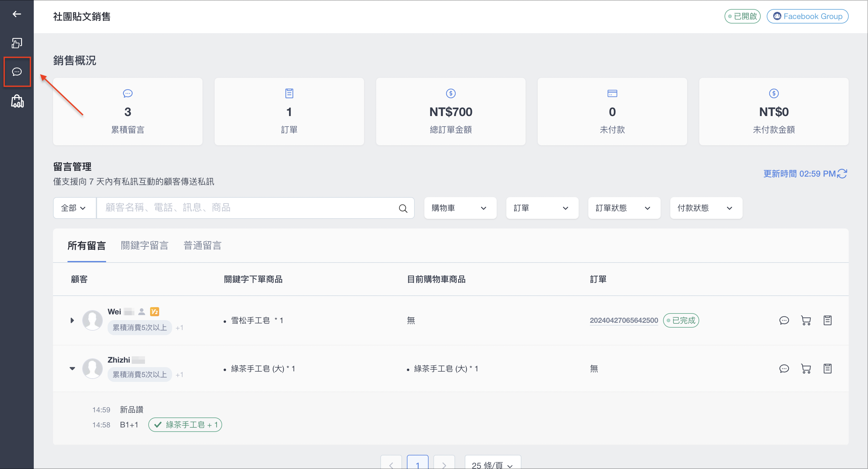
Task: Click the NT$700 total order amount
Action: (451, 112)
